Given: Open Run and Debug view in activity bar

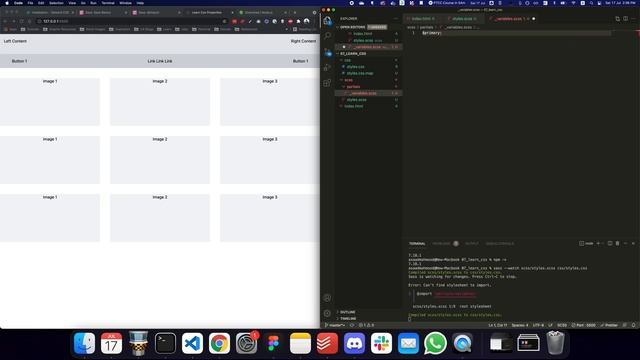Looking at the screenshot, I should click(327, 67).
